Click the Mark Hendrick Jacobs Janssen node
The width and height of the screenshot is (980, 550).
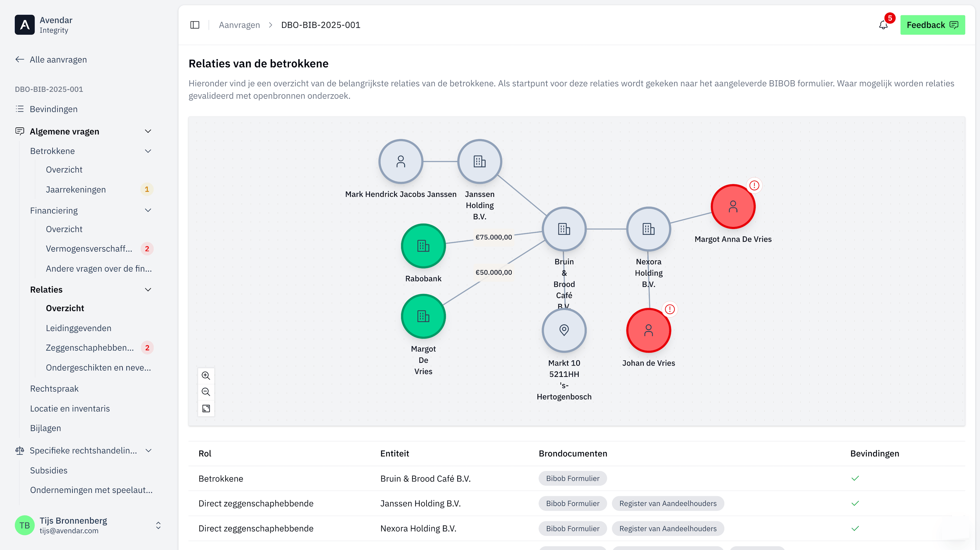click(401, 162)
